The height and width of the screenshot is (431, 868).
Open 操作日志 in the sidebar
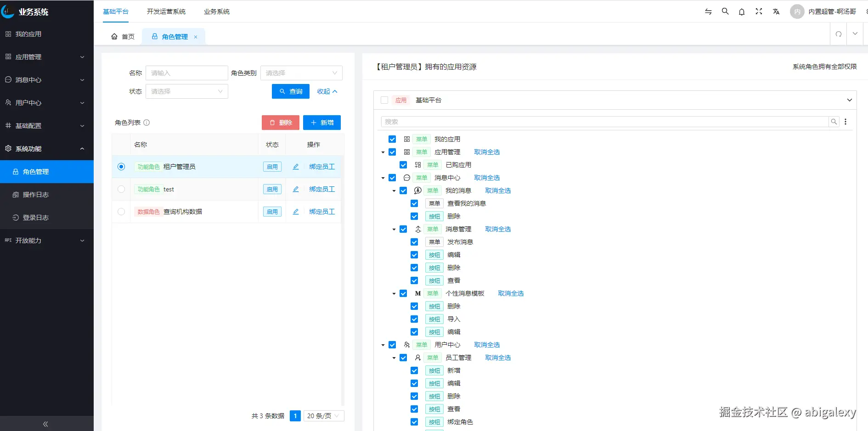47,195
